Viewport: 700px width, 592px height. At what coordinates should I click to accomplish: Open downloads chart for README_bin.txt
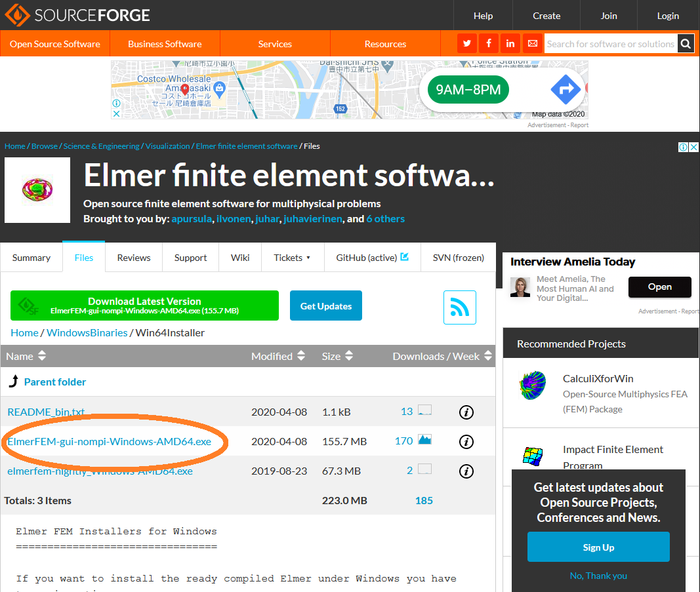click(424, 410)
